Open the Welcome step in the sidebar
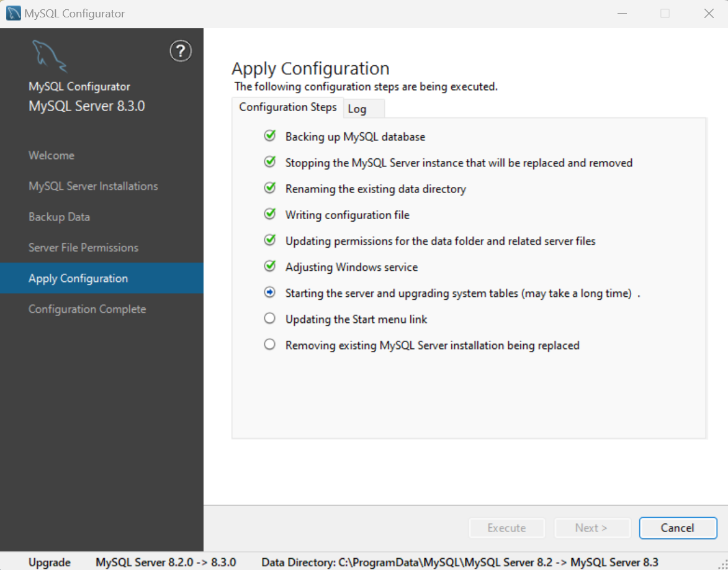This screenshot has width=728, height=570. (51, 155)
